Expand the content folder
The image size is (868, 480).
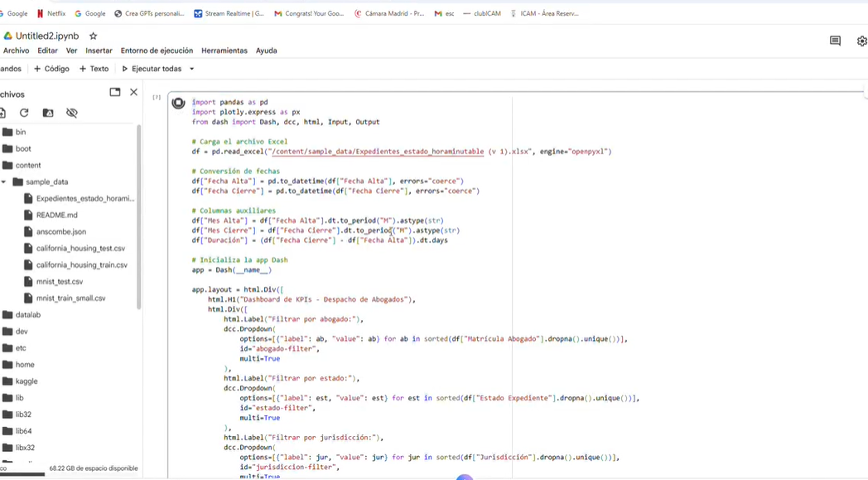coord(27,165)
